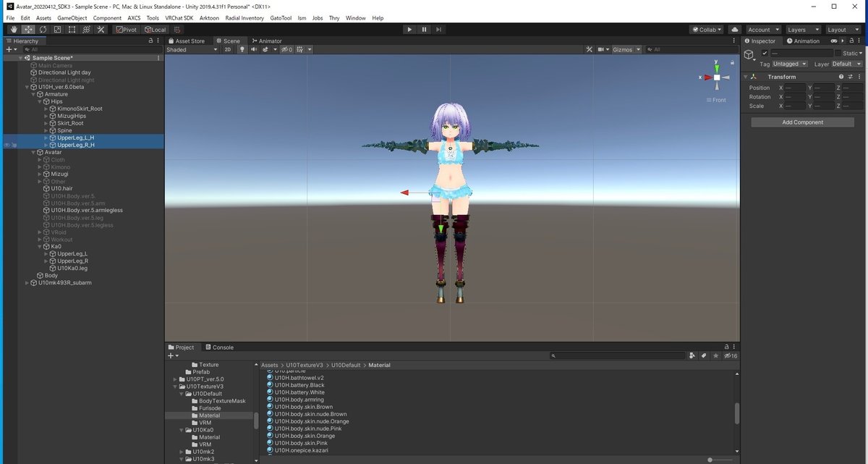This screenshot has width=868, height=464.
Task: Open the GameObject menu
Action: [73, 17]
